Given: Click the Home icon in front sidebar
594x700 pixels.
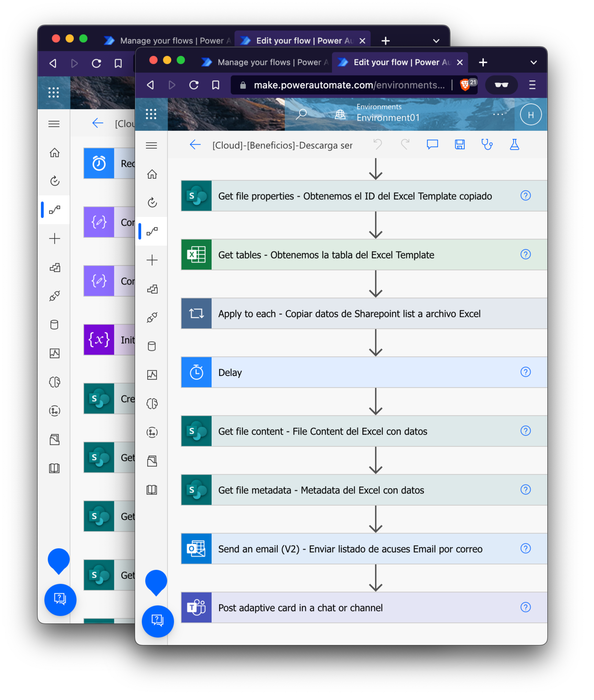Looking at the screenshot, I should click(152, 174).
